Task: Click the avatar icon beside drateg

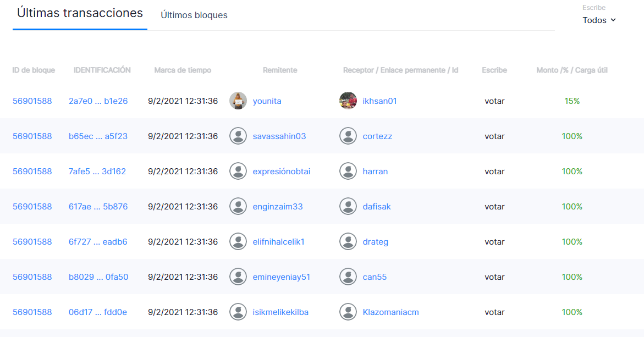Action: [x=348, y=242]
